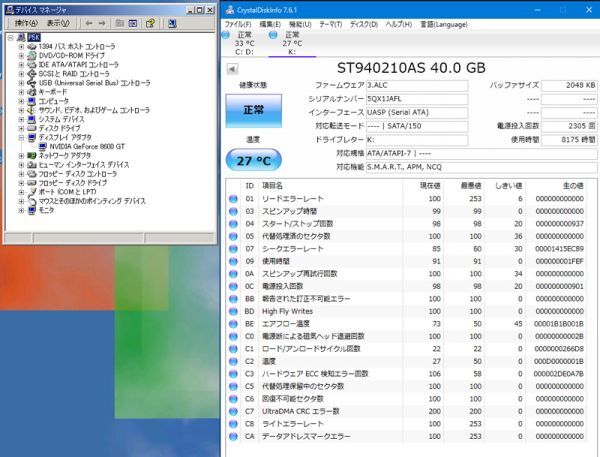Click the 8175 時間 usage hours field

[x=569, y=140]
